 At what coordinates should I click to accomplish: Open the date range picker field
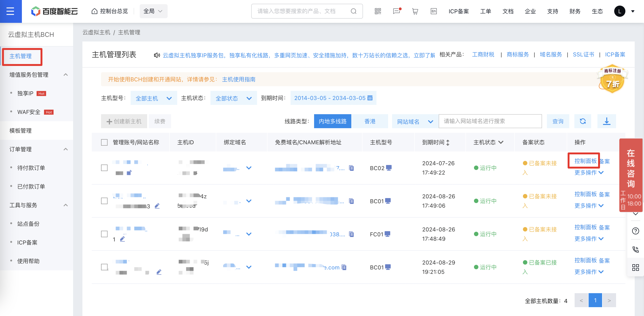point(333,98)
